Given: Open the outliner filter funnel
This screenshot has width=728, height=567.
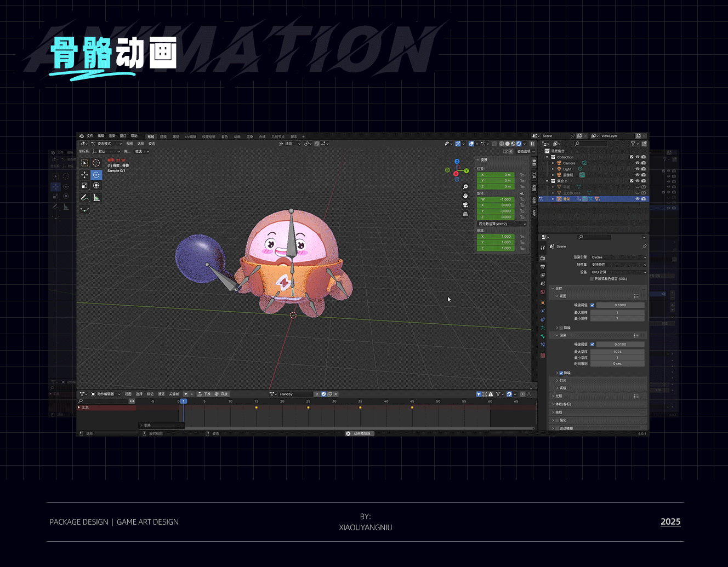Looking at the screenshot, I should point(633,144).
